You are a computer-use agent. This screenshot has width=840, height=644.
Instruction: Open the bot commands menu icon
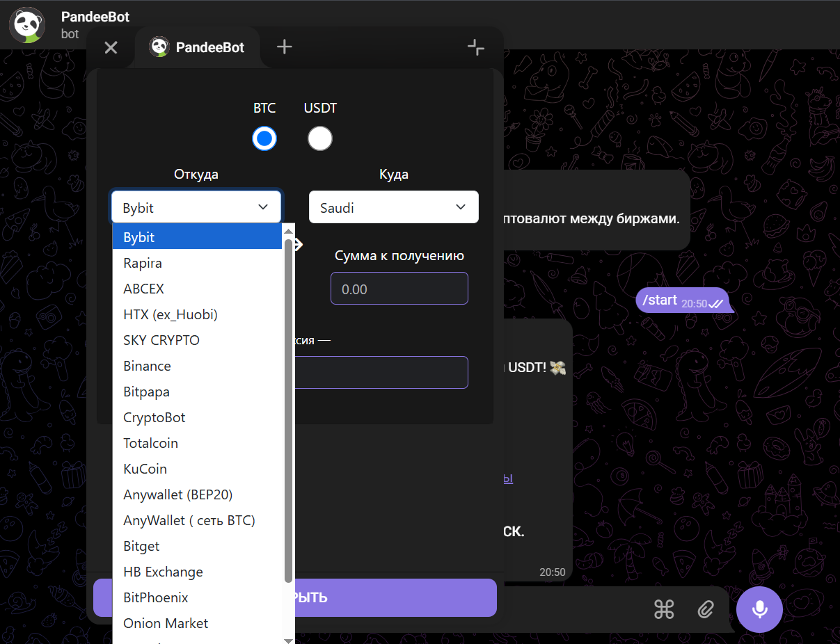point(665,609)
